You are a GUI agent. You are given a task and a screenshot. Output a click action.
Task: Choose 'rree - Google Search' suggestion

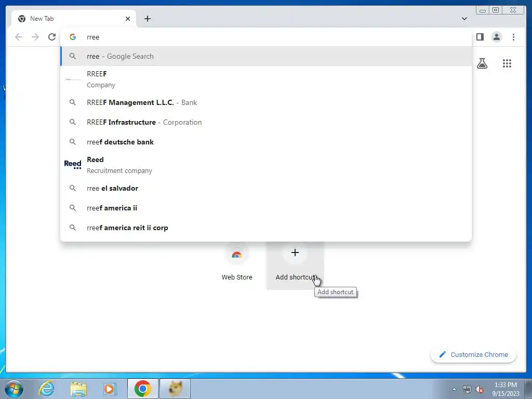[x=265, y=56]
